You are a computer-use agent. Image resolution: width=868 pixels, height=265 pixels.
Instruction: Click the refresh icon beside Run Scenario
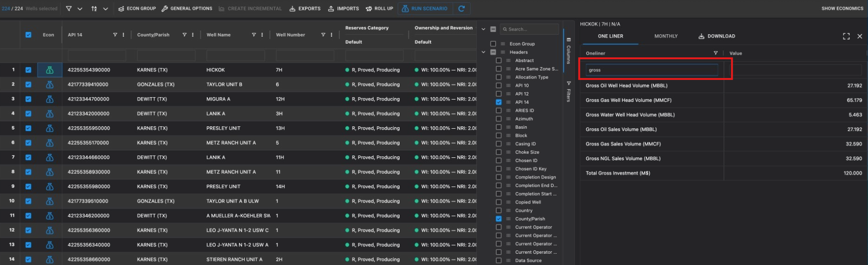click(461, 8)
